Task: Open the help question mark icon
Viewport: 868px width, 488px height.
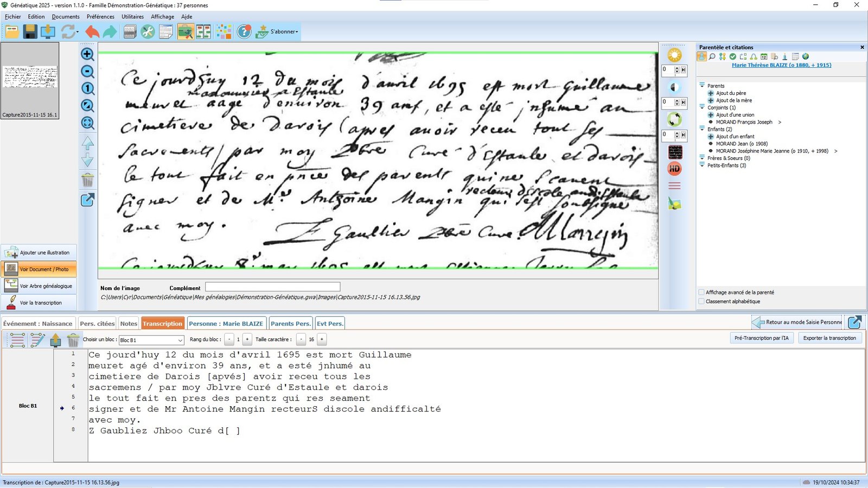Action: (x=244, y=31)
